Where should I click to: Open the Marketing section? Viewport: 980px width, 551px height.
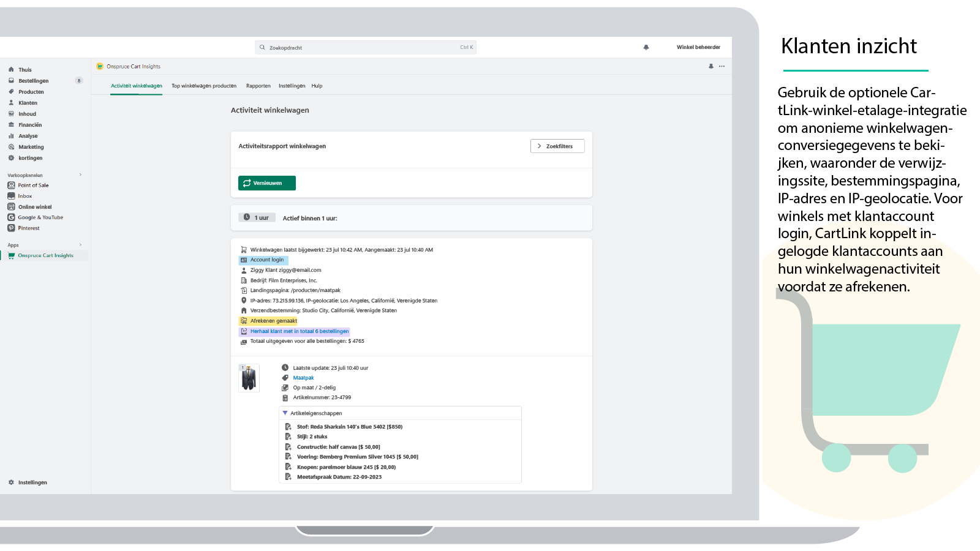pyautogui.click(x=31, y=147)
